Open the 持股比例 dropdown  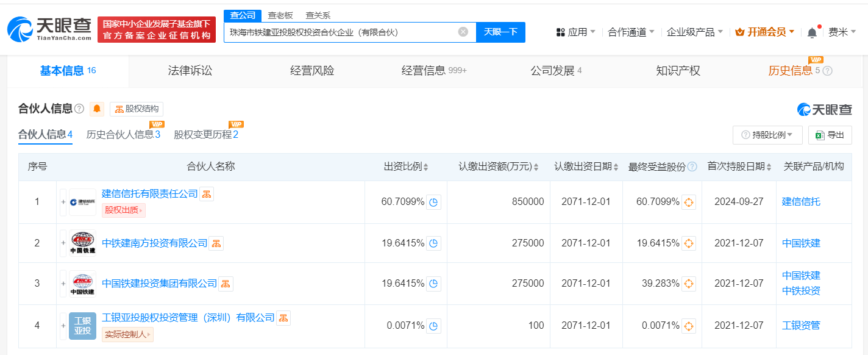coord(767,135)
